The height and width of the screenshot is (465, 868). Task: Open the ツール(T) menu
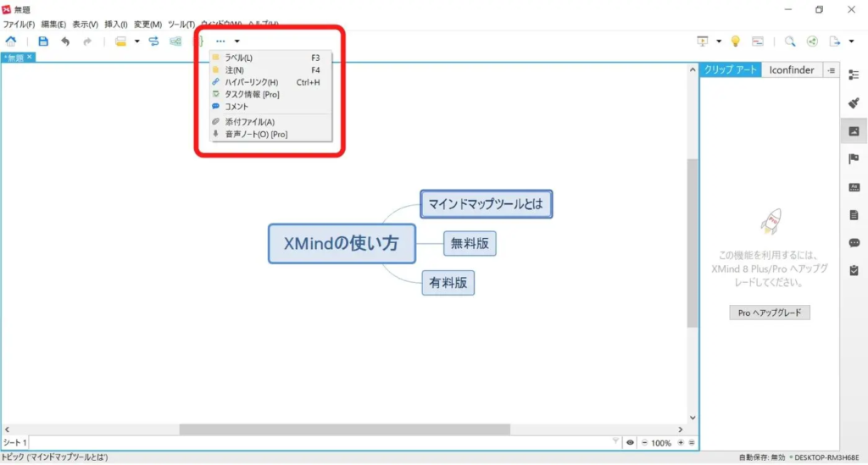click(181, 25)
